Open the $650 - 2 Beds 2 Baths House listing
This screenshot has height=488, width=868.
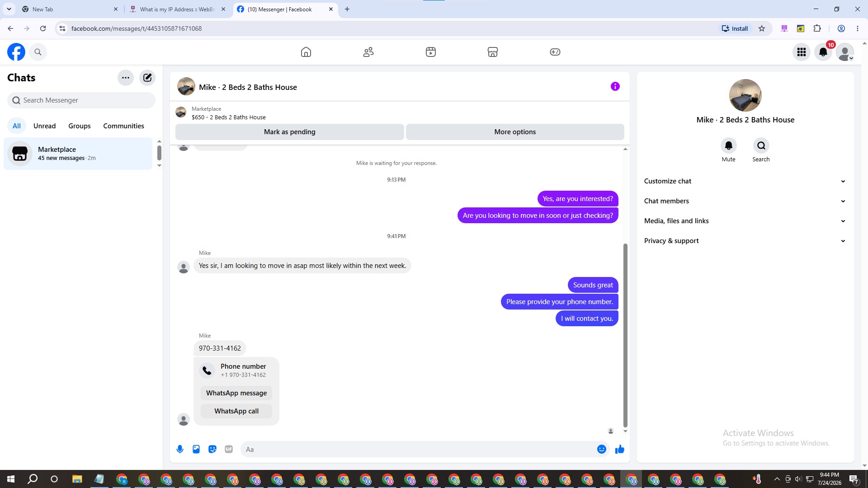pyautogui.click(x=228, y=117)
